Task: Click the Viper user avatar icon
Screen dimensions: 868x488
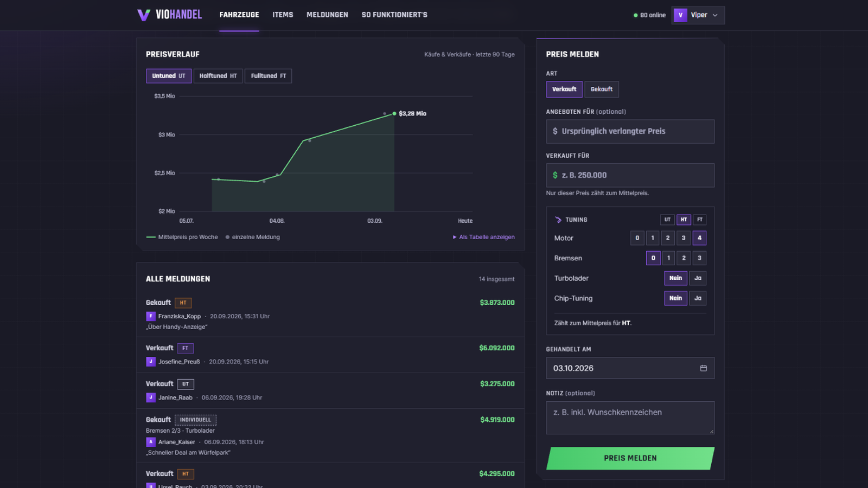Action: (680, 15)
